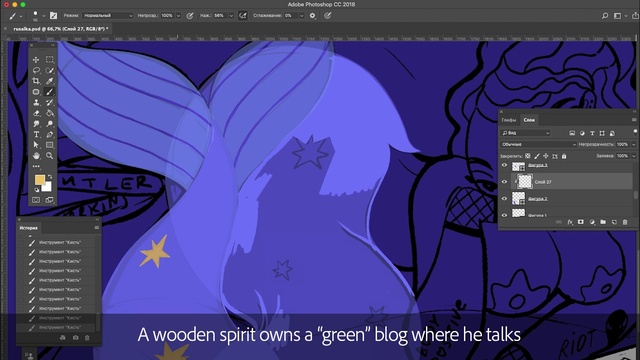Open the Edit Toolbar three-dots button
This screenshot has height=360, width=640.
click(x=36, y=166)
